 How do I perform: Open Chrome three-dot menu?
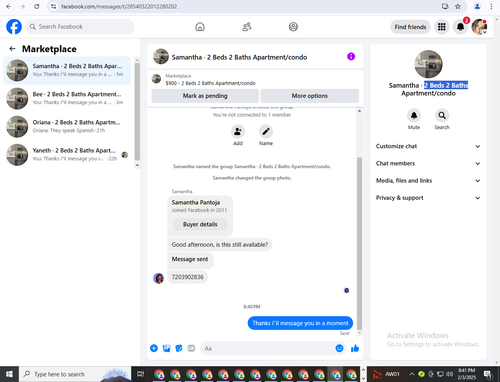[x=491, y=6]
